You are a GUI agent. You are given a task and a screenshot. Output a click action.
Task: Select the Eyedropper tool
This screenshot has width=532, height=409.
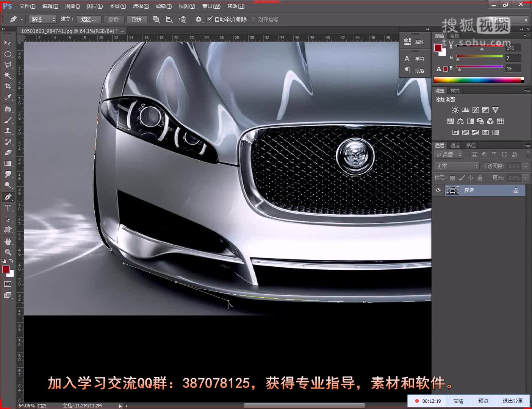[8, 98]
